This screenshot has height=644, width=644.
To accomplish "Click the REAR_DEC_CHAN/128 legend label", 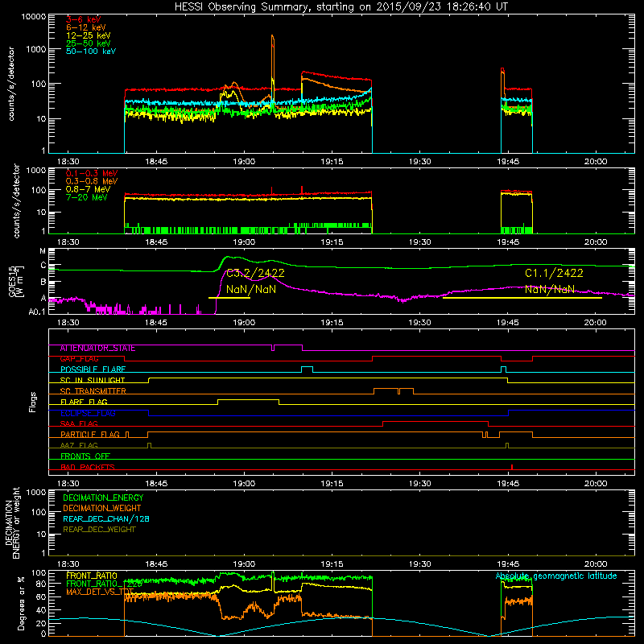I will [106, 519].
